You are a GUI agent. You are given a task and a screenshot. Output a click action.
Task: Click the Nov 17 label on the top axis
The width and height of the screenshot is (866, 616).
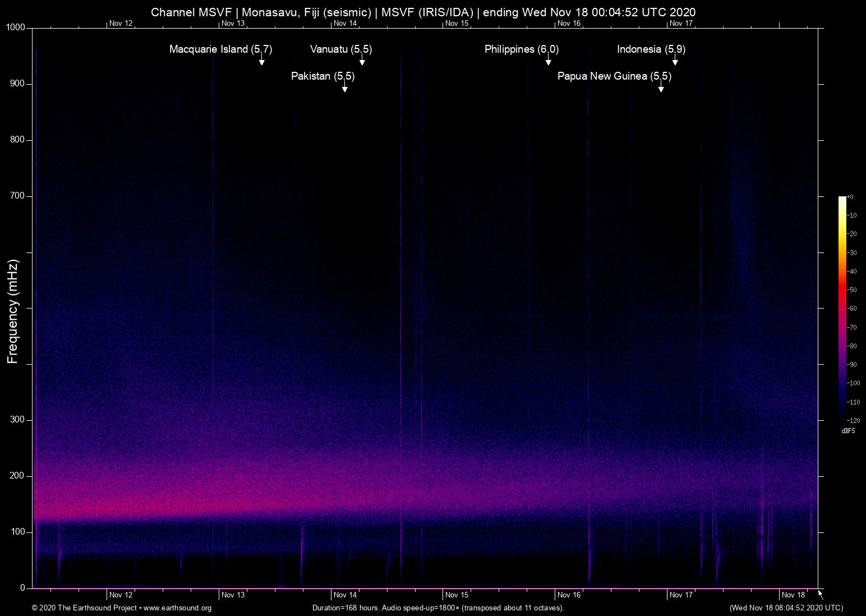pyautogui.click(x=681, y=23)
